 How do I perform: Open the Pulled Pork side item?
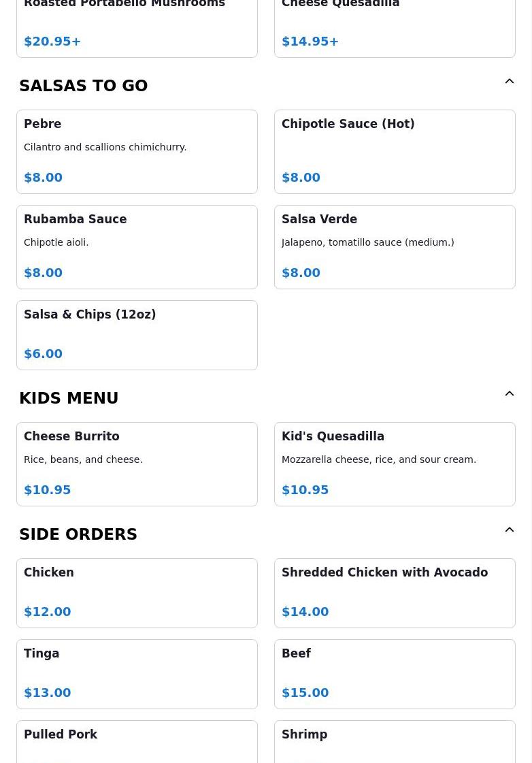pyautogui.click(x=137, y=742)
